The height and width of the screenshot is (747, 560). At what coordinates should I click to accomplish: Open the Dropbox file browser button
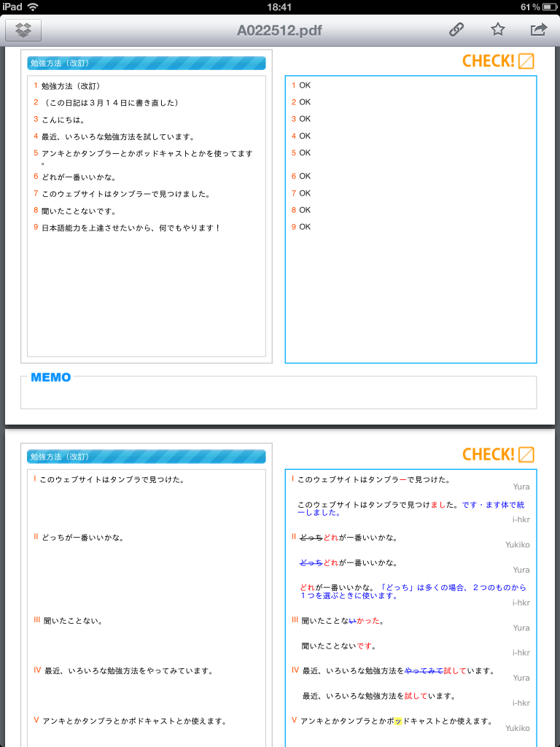pos(23,30)
